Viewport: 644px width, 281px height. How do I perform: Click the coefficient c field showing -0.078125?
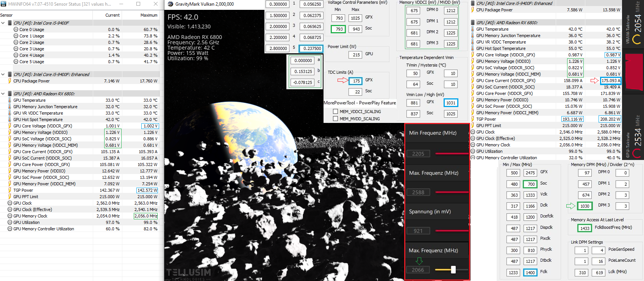coord(303,82)
